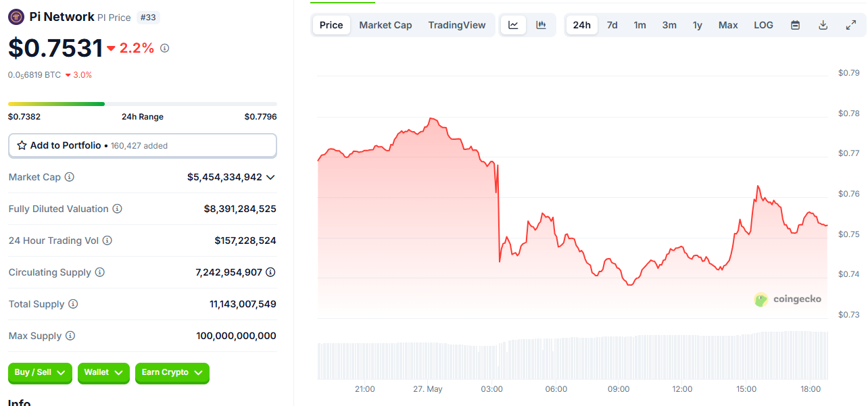Viewport: 868px width, 406px height.
Task: Click the Pi Network coin logo
Action: click(x=16, y=17)
